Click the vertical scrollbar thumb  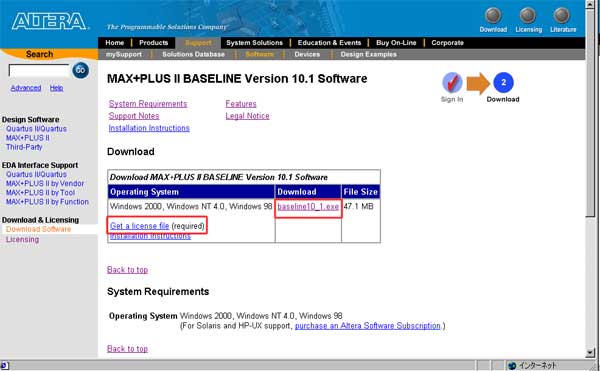point(590,113)
